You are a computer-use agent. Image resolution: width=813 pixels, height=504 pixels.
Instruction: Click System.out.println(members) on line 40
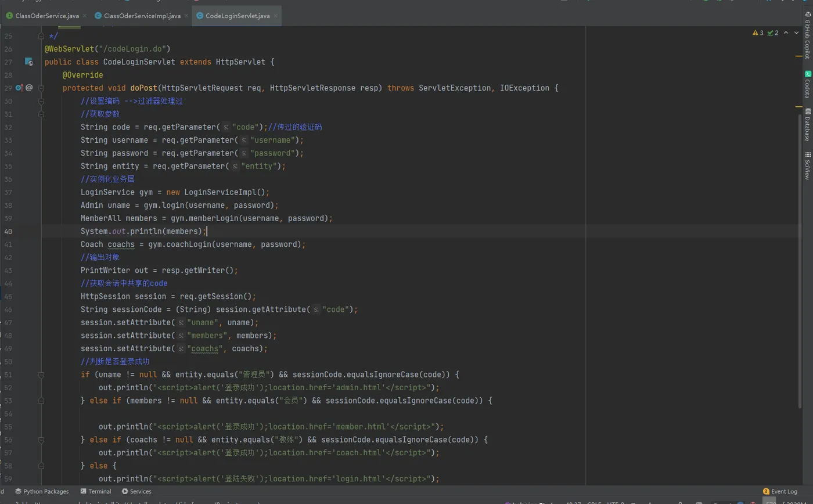(x=141, y=231)
